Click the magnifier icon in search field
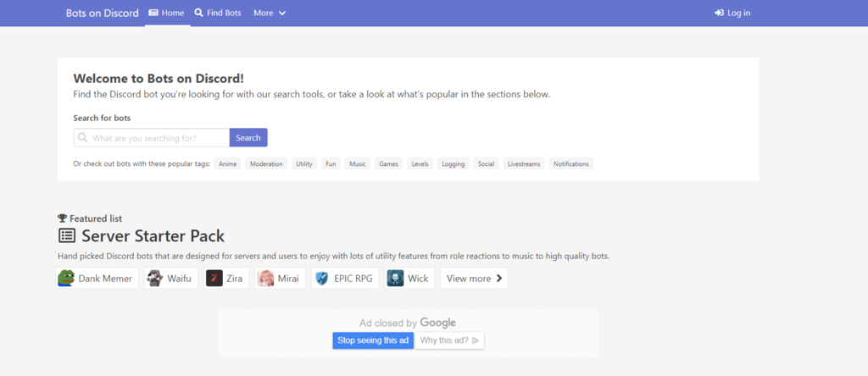This screenshot has width=868, height=376. click(82, 137)
